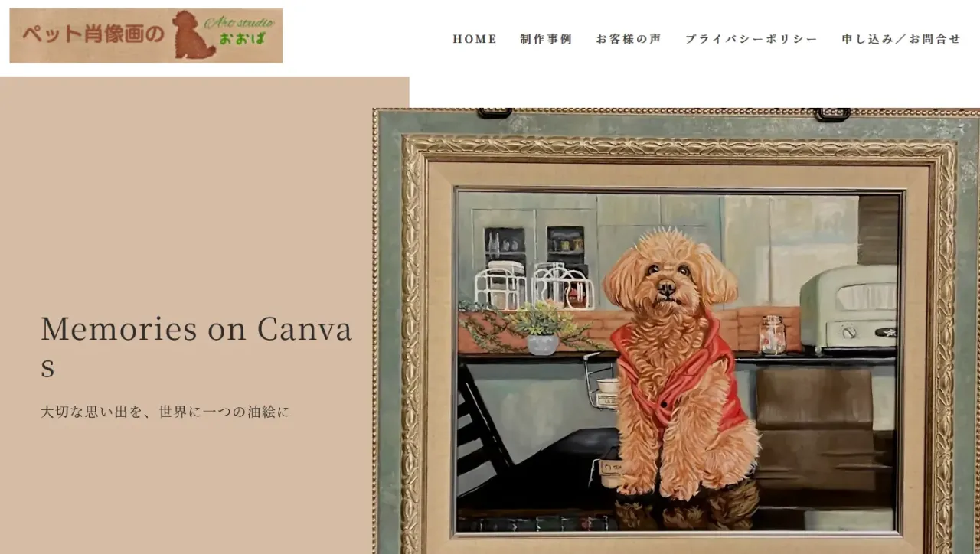Click the glass jar on the counter
This screenshot has width=980, height=554.
(x=773, y=334)
